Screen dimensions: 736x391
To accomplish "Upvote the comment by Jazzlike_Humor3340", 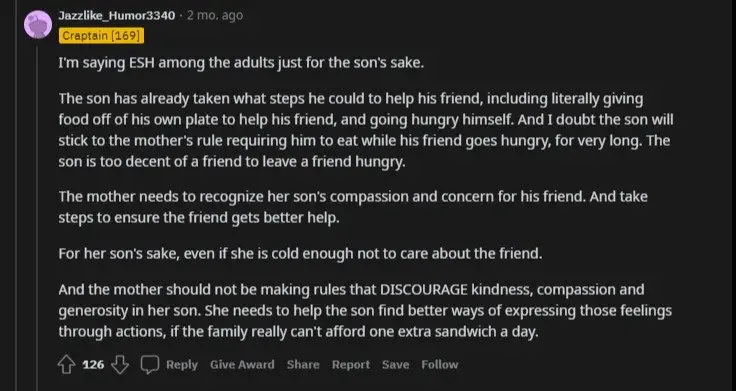I will click(x=67, y=365).
